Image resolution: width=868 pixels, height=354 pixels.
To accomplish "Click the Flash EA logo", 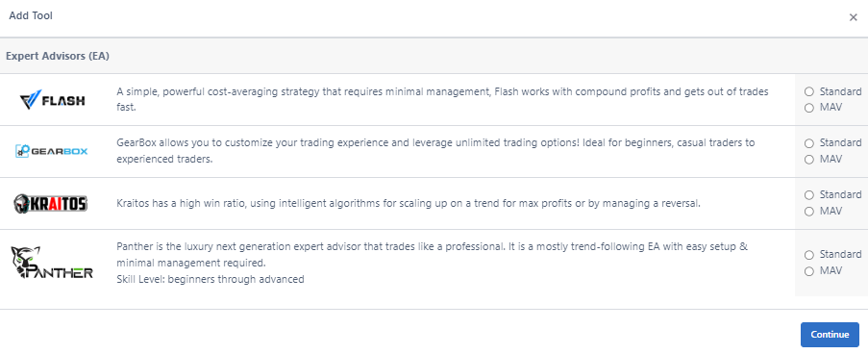I will click(53, 100).
